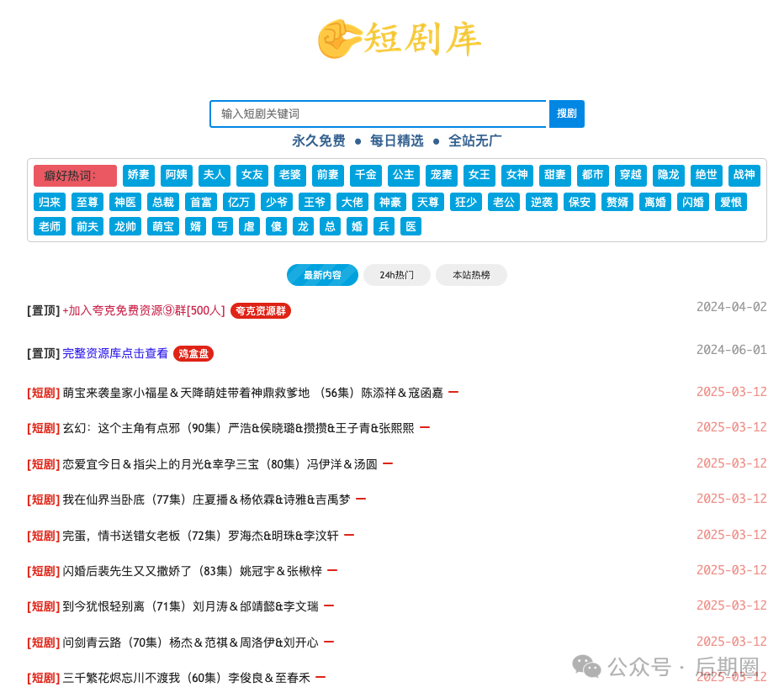
Task: Select the 闪婚 keyword tag
Action: pyautogui.click(x=692, y=202)
